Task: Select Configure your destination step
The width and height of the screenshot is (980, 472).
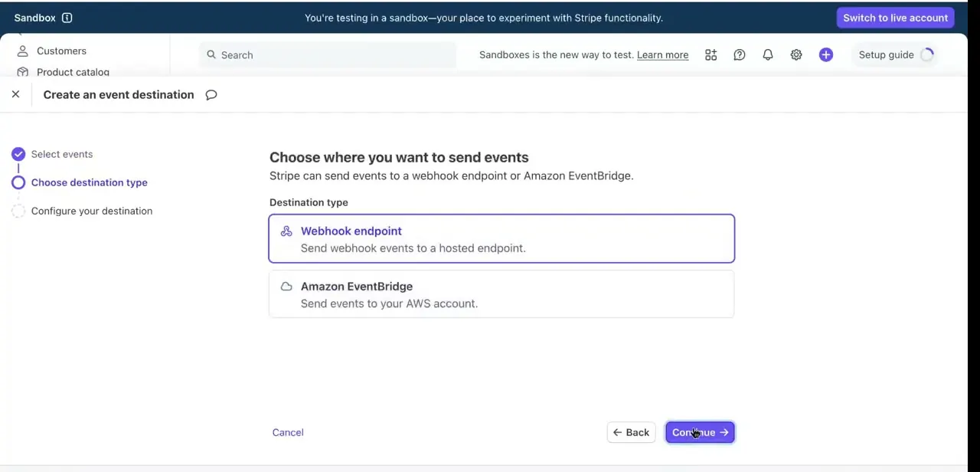Action: tap(92, 211)
